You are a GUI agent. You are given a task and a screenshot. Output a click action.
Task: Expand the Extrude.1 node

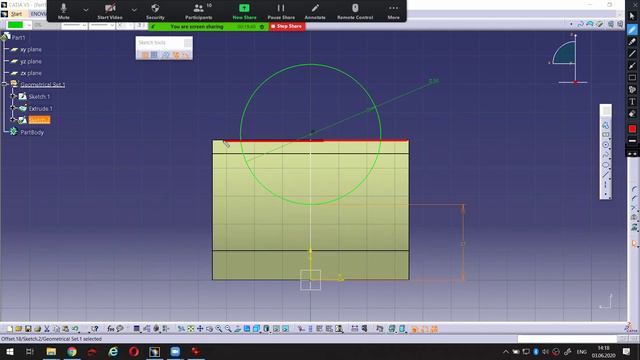13,108
